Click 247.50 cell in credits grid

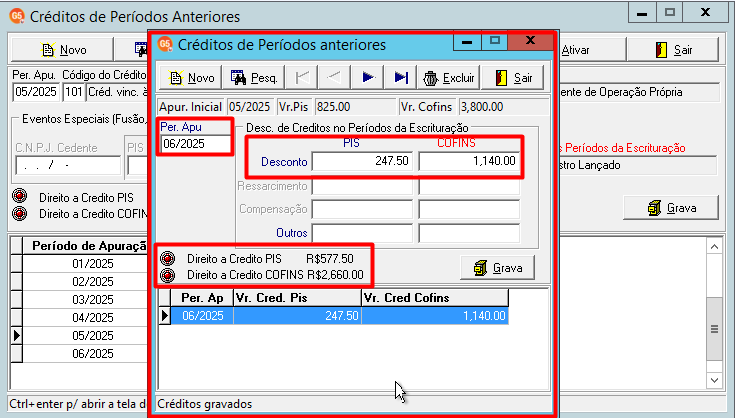click(297, 316)
